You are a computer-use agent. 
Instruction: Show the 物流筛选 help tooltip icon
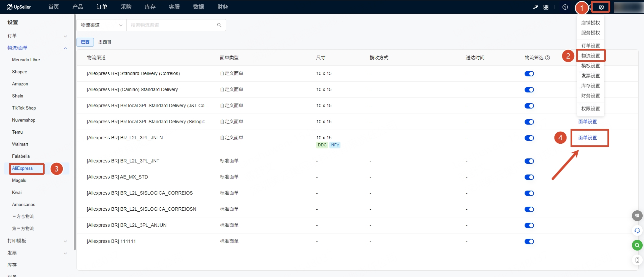pos(548,58)
